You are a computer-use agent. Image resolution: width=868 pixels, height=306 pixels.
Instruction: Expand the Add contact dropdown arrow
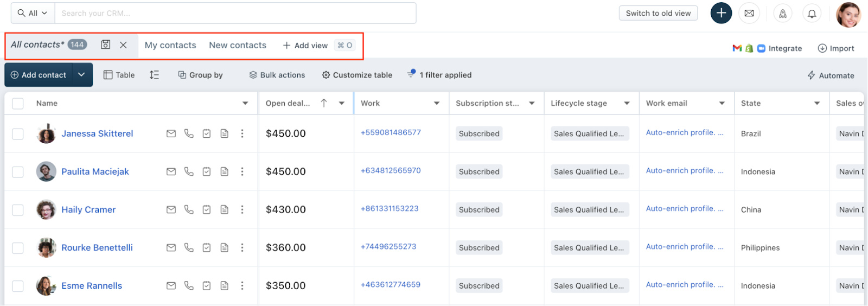coord(81,75)
